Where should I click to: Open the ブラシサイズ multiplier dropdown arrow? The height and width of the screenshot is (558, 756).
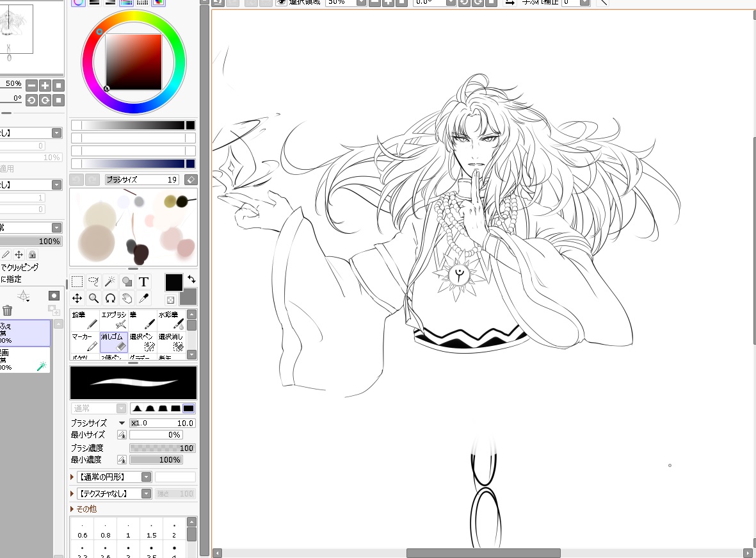122,423
